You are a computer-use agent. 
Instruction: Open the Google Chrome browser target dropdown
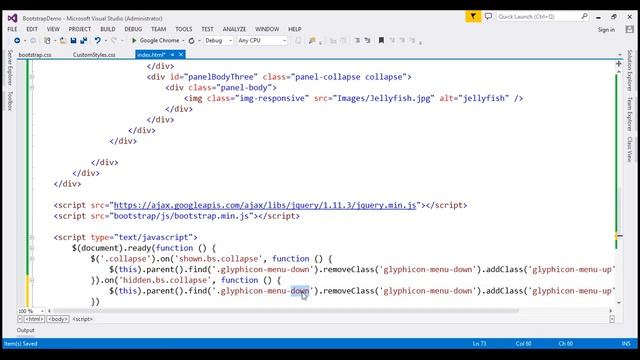pyautogui.click(x=183, y=41)
